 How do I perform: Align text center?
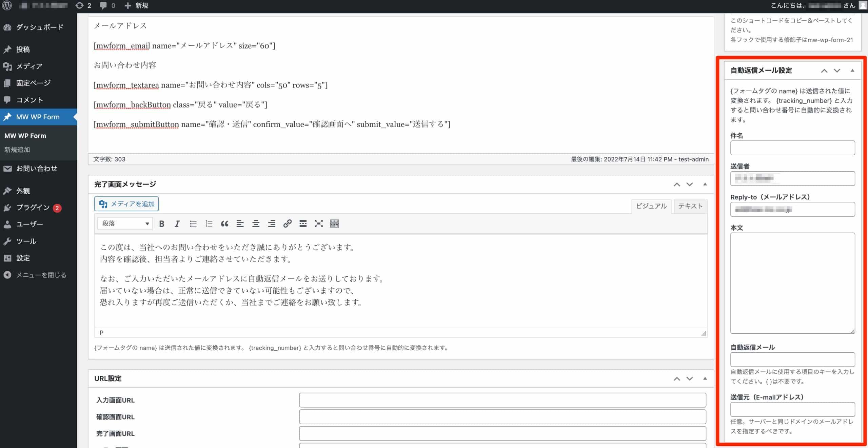256,223
